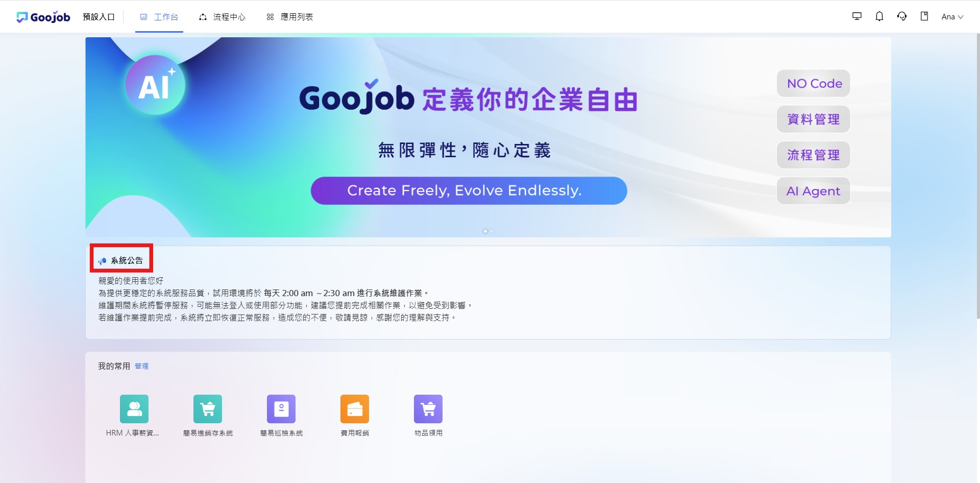Select the first banner carousel dot
980x483 pixels.
tap(485, 231)
